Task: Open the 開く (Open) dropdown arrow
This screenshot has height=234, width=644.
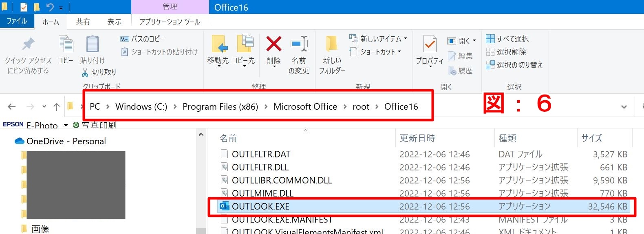Action: (x=474, y=41)
